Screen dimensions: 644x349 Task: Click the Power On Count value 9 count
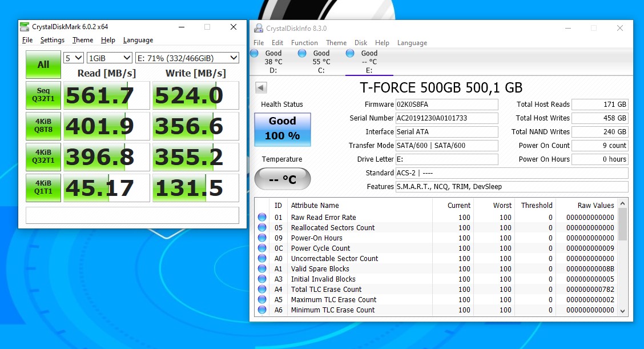click(x=600, y=146)
